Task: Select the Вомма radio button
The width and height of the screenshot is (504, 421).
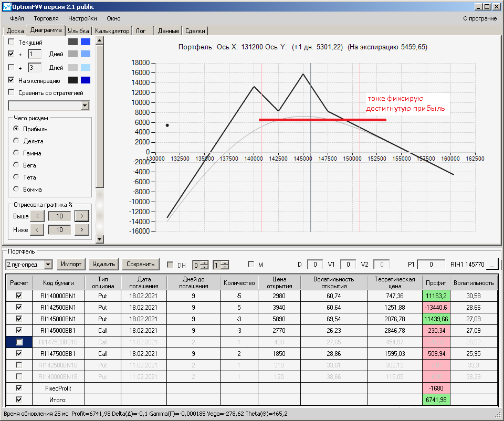Action: coord(16,189)
